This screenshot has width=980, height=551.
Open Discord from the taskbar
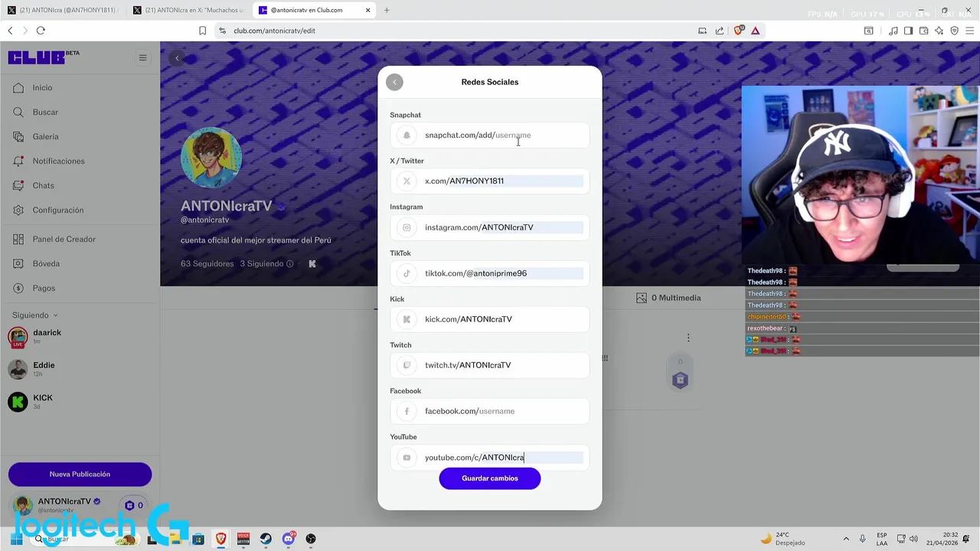click(x=289, y=539)
